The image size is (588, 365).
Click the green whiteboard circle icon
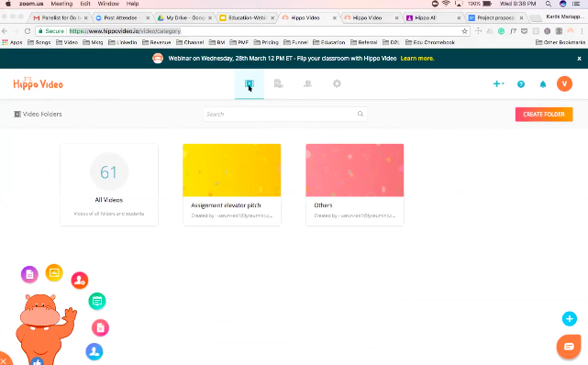click(x=97, y=301)
